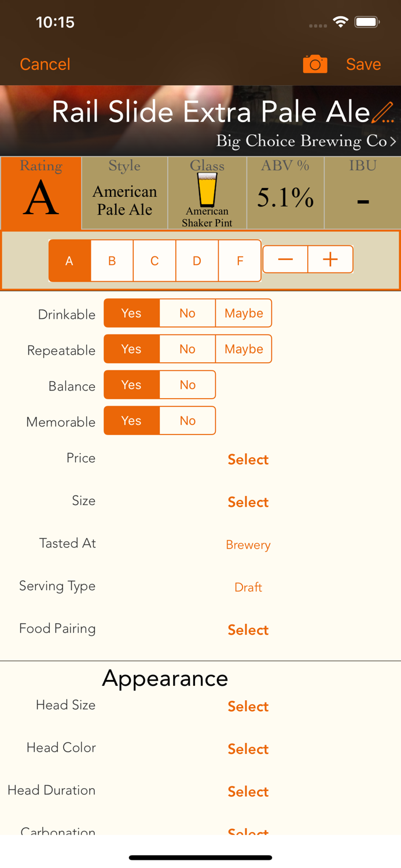
Task: Open the Food Pairing Select picker
Action: click(x=248, y=630)
